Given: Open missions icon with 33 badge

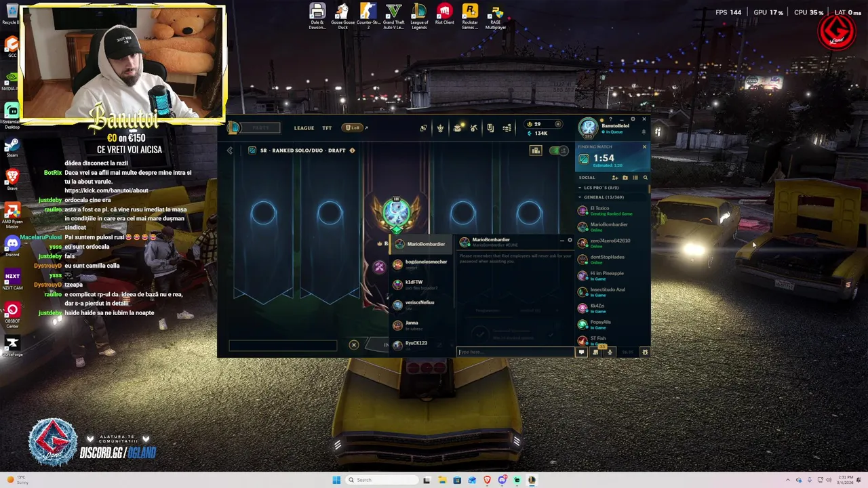Looking at the screenshot, I should tap(596, 352).
